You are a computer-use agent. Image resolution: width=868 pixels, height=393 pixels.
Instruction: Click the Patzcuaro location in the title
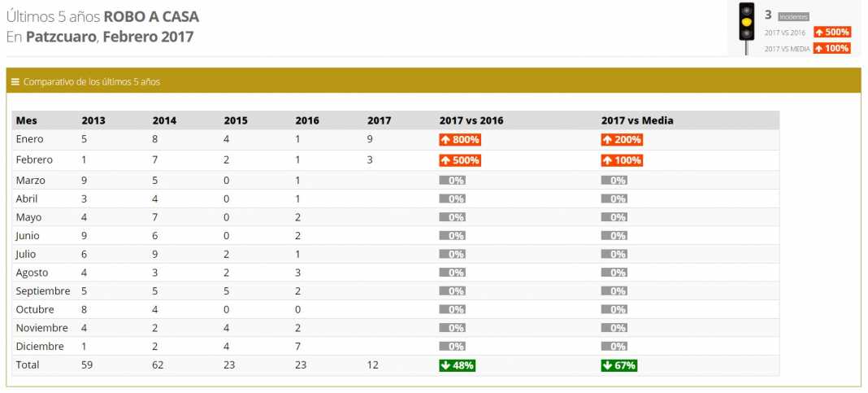coord(59,37)
